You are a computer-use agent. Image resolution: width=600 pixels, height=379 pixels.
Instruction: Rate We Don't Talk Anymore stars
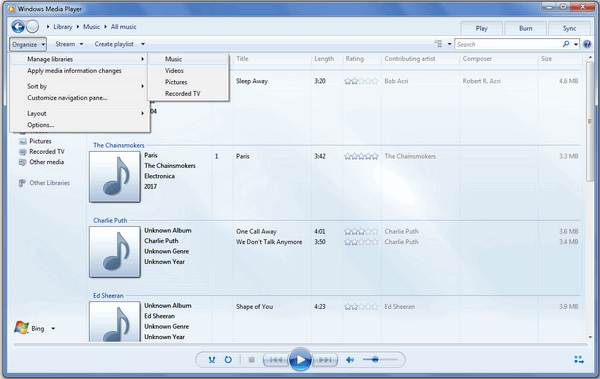coord(361,242)
